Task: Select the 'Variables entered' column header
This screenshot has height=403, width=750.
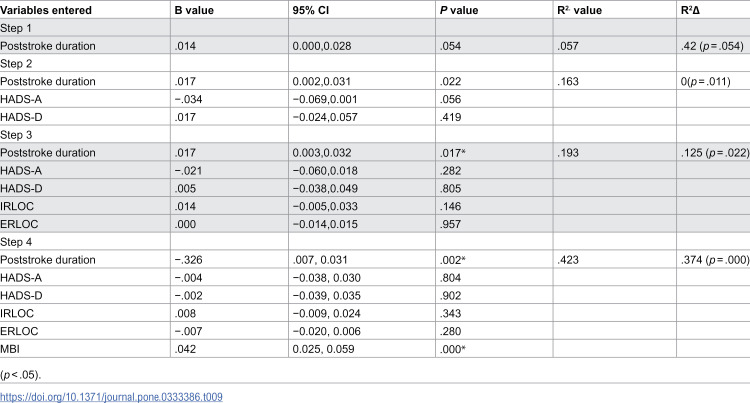Action: [46, 11]
